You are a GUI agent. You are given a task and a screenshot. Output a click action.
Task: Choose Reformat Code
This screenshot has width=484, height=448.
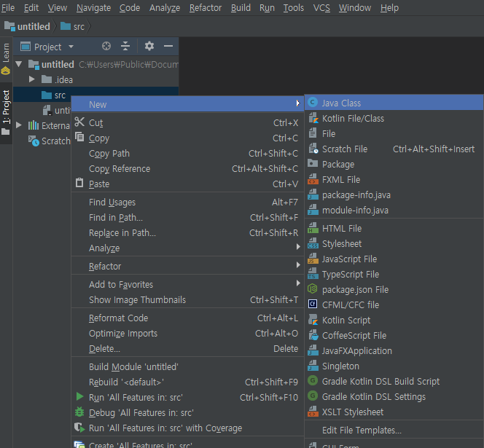[x=187, y=318]
